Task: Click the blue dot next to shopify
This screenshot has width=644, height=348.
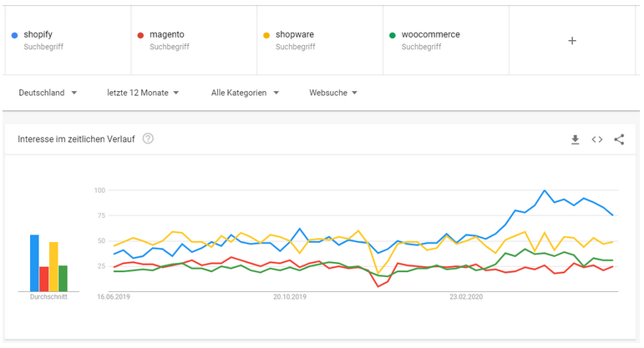Action: pos(15,35)
